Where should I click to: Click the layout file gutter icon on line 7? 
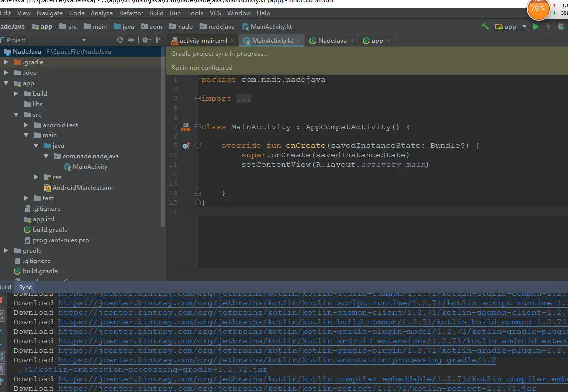pos(185,127)
